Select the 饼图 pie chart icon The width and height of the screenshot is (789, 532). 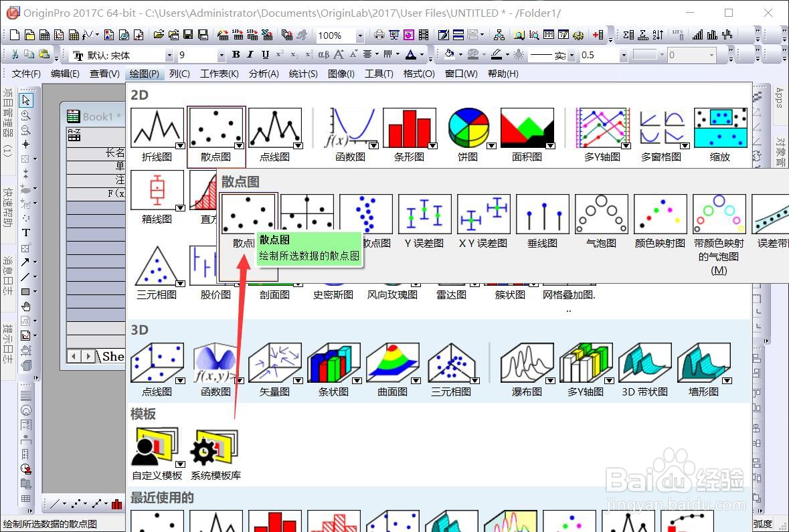[468, 128]
